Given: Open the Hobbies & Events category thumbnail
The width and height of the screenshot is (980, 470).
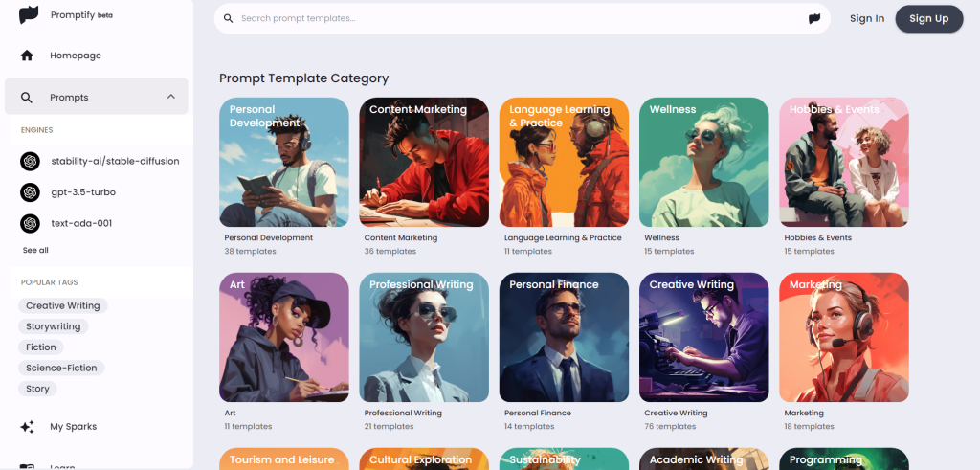Looking at the screenshot, I should point(844,162).
